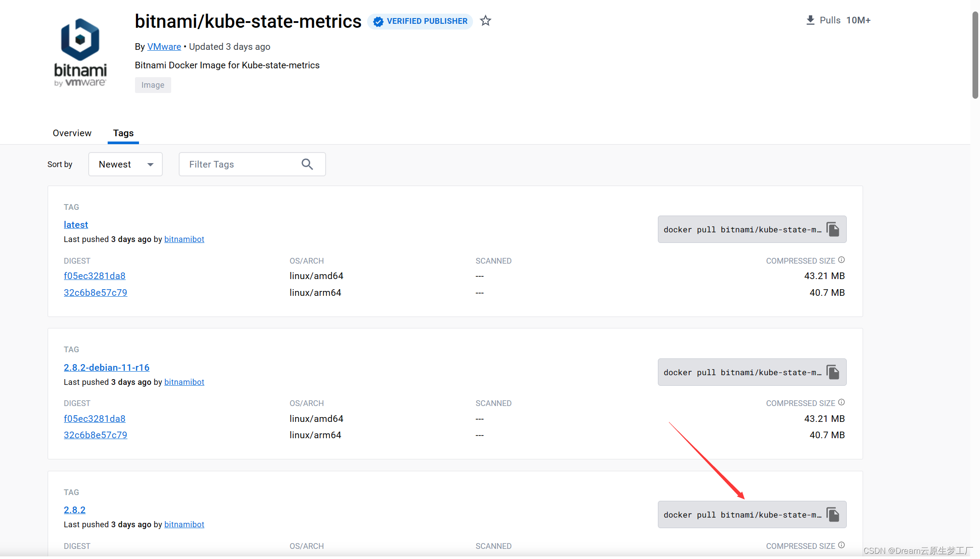Open the latest tag link

[x=76, y=225]
